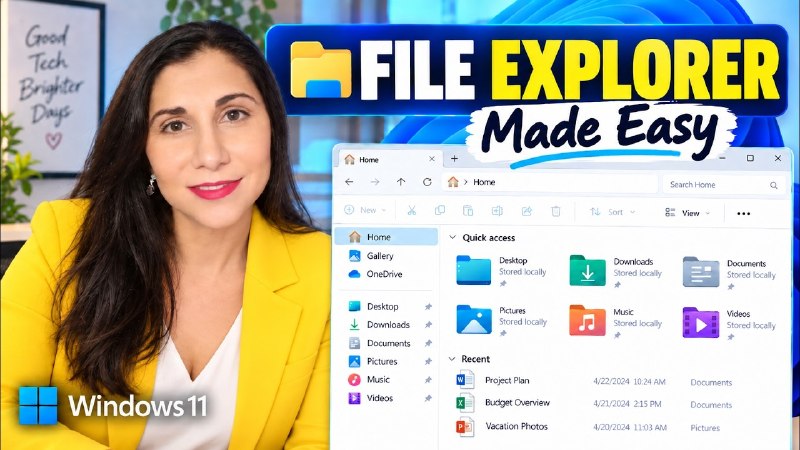Open the Videos folder in Quick access
Image resolution: width=800 pixels, height=450 pixels.
pos(701,322)
